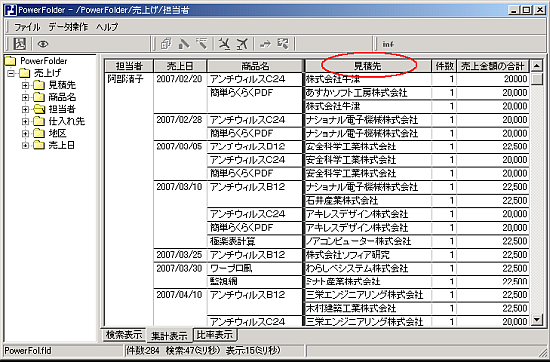Expand the 売上日 folder node in tree
This screenshot has height=362, width=550.
point(25,146)
